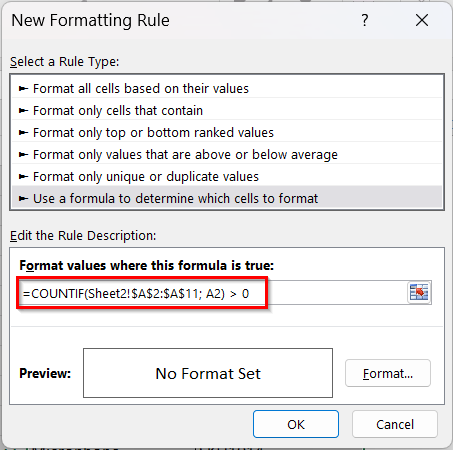Select Format only unique or duplicate values
This screenshot has width=453, height=450.
point(227,177)
